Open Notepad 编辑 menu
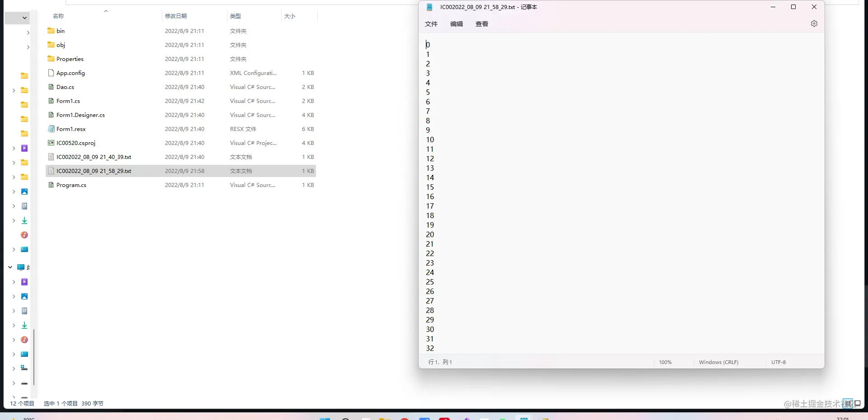Screen dimensions: 868x420 point(457,24)
